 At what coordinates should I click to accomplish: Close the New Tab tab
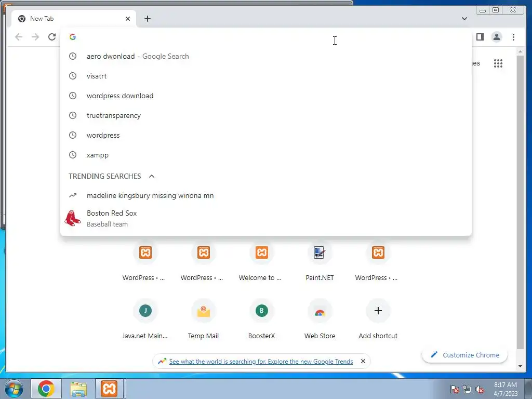coord(128,19)
